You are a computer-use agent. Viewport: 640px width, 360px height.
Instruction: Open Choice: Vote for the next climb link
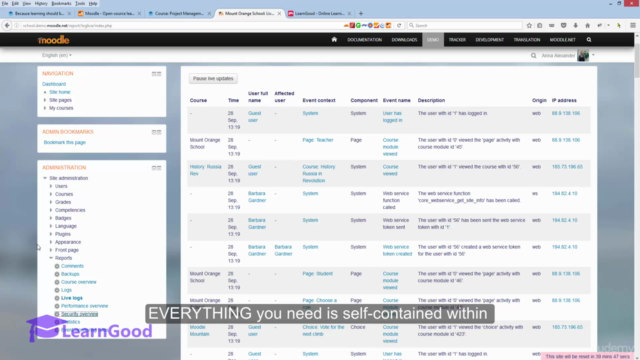pyautogui.click(x=323, y=331)
